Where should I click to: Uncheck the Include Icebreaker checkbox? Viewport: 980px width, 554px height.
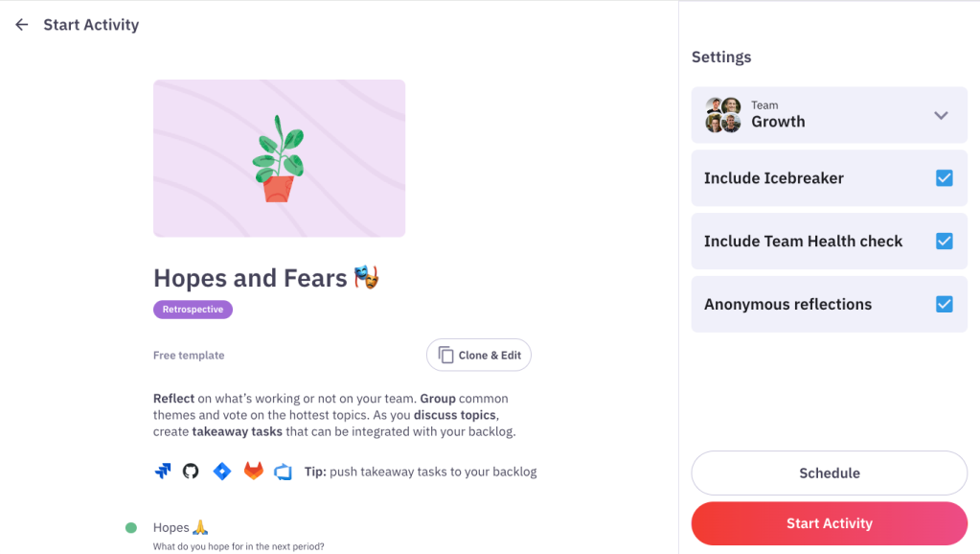[x=944, y=178]
